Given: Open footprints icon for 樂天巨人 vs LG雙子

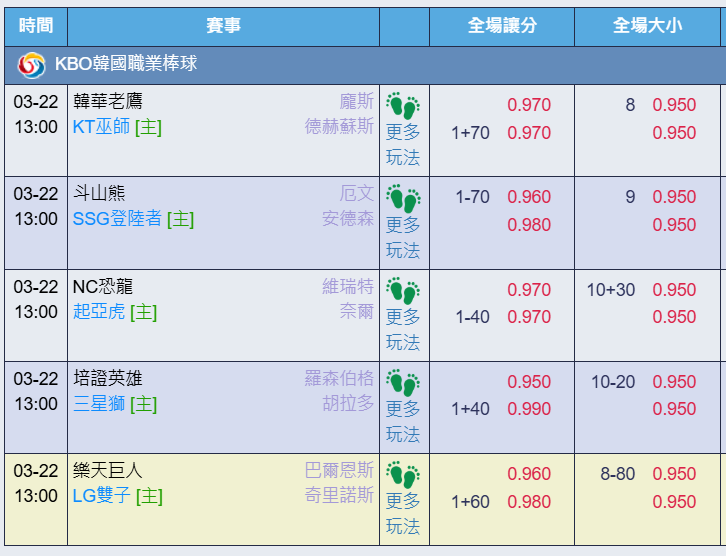Looking at the screenshot, I should point(403,475).
